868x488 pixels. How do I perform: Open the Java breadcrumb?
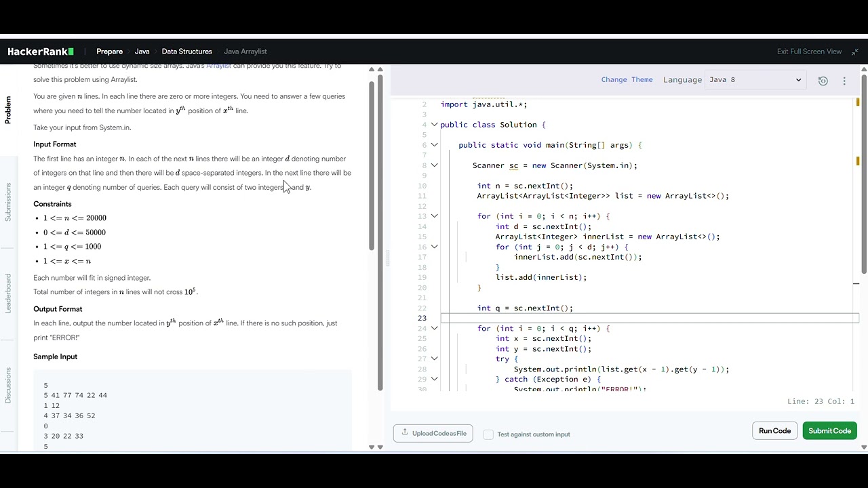tap(142, 52)
